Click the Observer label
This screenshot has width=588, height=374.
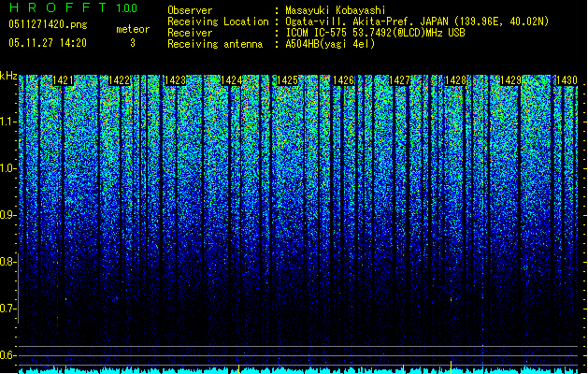tap(190, 10)
